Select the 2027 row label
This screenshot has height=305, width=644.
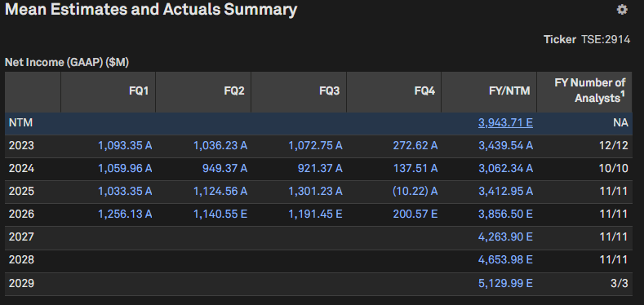coord(21,236)
